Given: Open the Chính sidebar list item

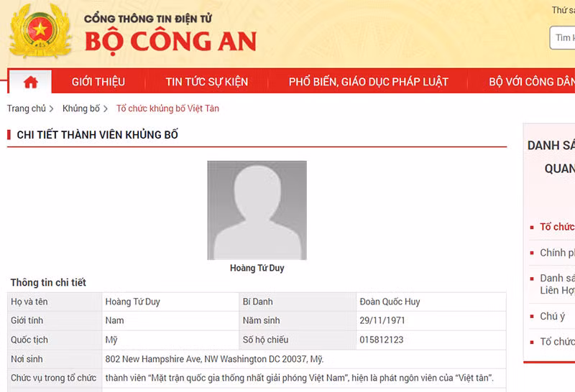Looking at the screenshot, I should tap(558, 253).
